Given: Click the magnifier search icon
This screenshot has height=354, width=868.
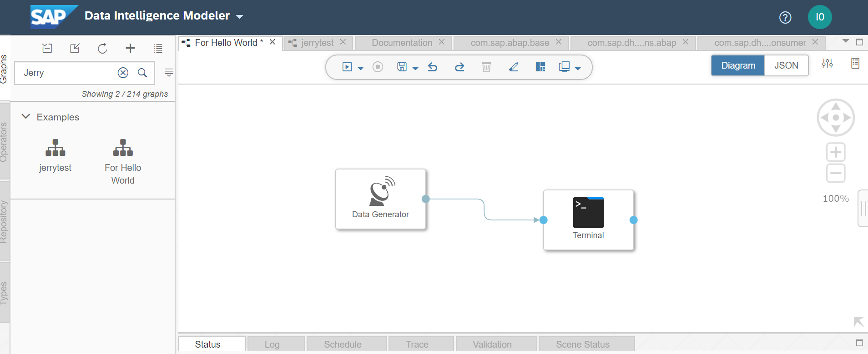Looking at the screenshot, I should click(142, 73).
